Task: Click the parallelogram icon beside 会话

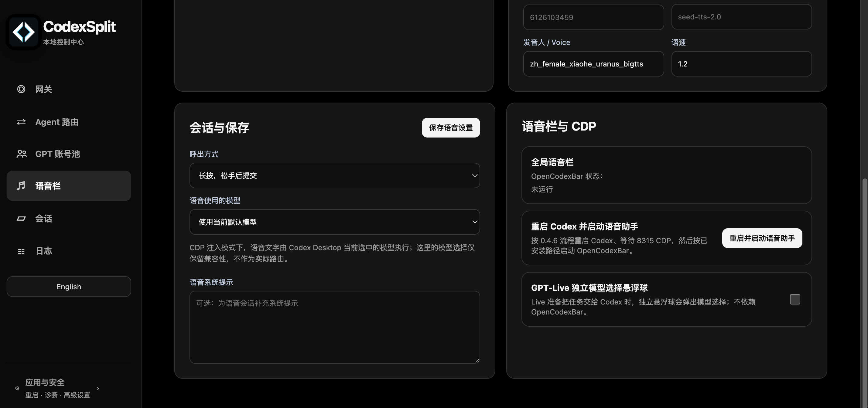Action: tap(21, 219)
